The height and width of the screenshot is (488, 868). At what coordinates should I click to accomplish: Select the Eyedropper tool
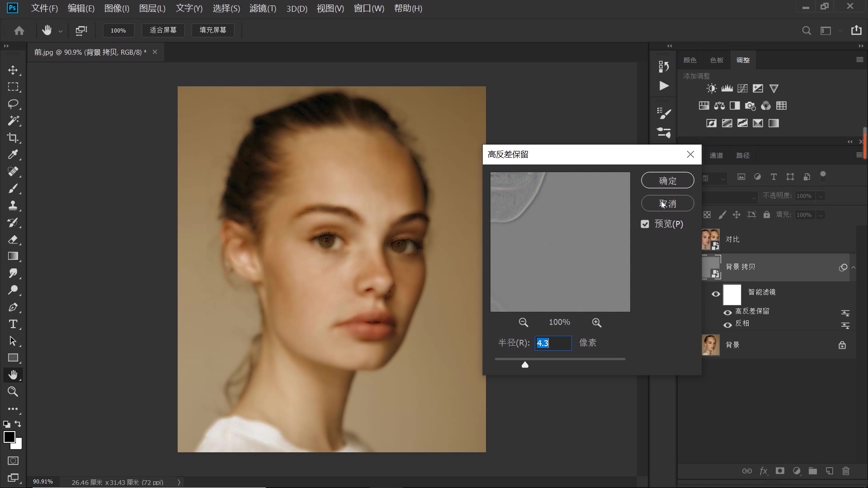[13, 155]
